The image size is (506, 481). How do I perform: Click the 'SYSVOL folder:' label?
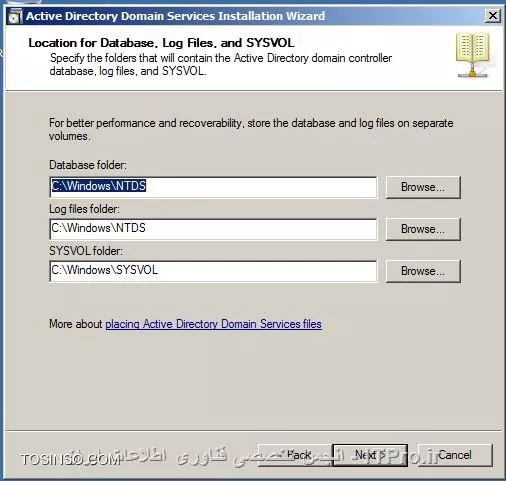click(x=86, y=251)
